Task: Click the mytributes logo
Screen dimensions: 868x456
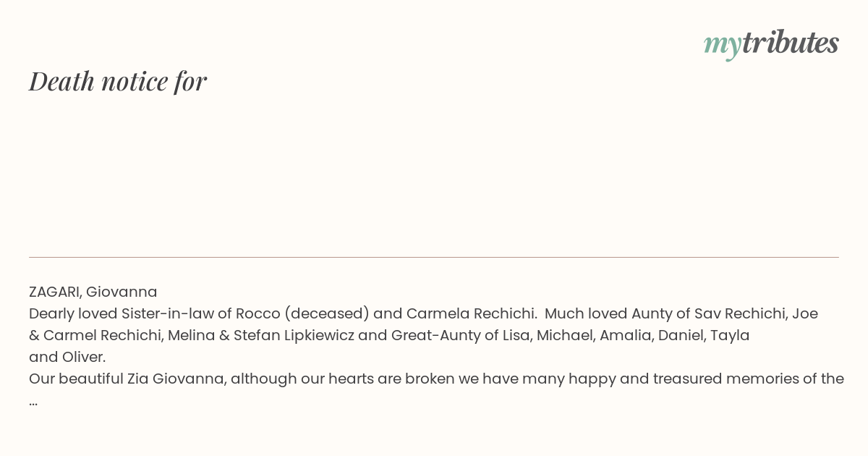Action: (x=771, y=43)
